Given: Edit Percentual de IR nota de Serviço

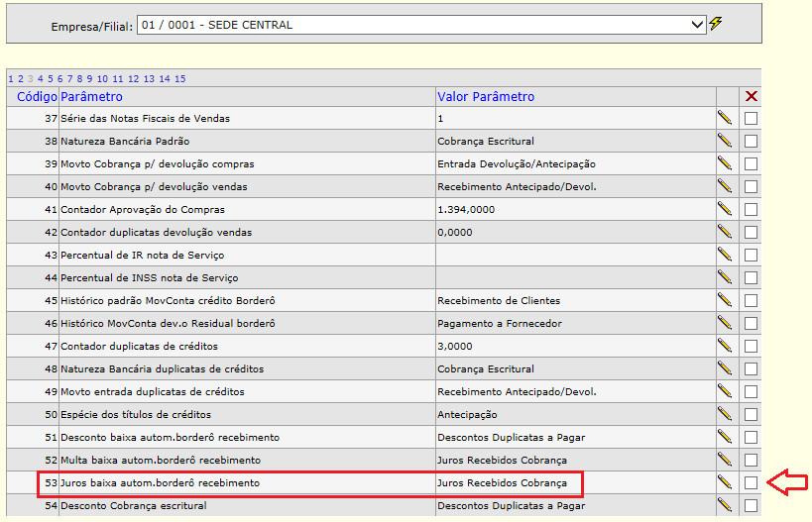Looking at the screenshot, I should (725, 255).
